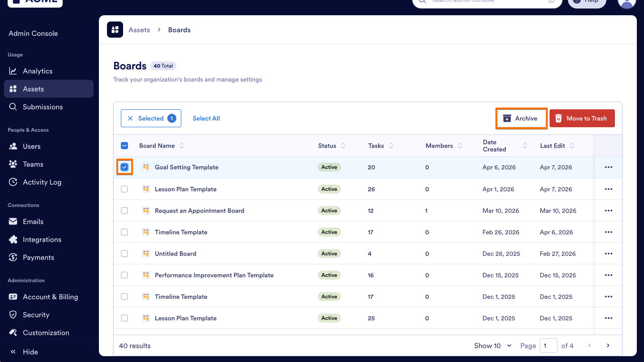Go to Security settings
Image resolution: width=644 pixels, height=362 pixels.
coord(35,315)
